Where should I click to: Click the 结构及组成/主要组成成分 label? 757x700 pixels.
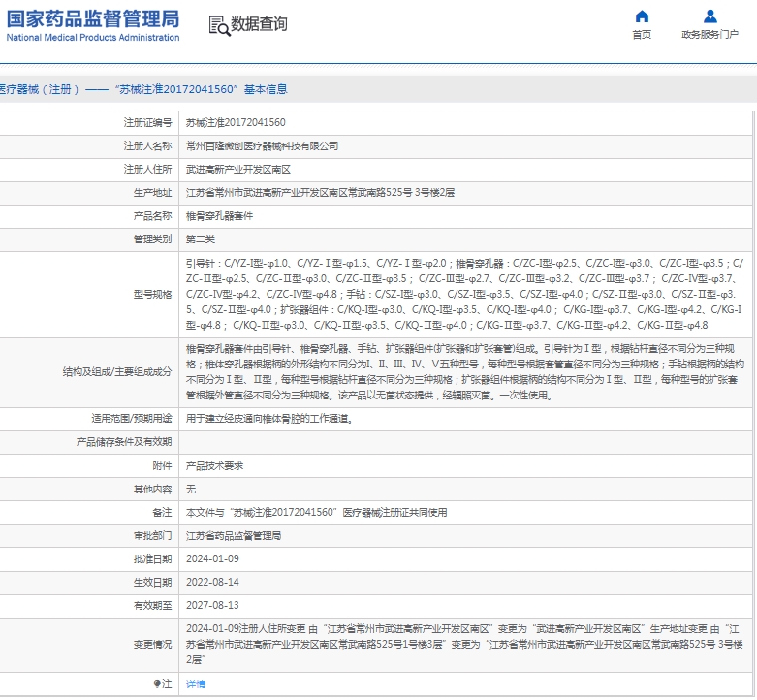click(117, 371)
